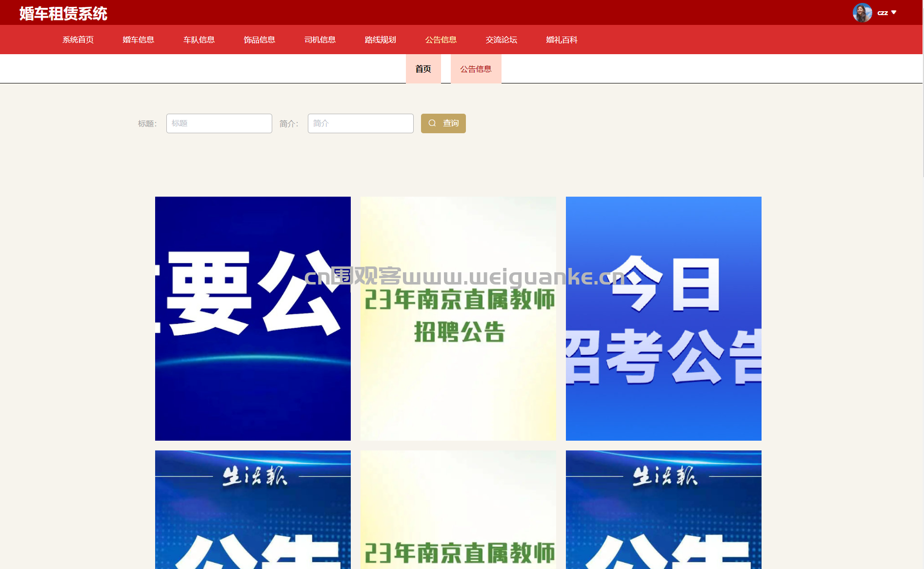Click the czz username text
The image size is (924, 569).
(883, 13)
